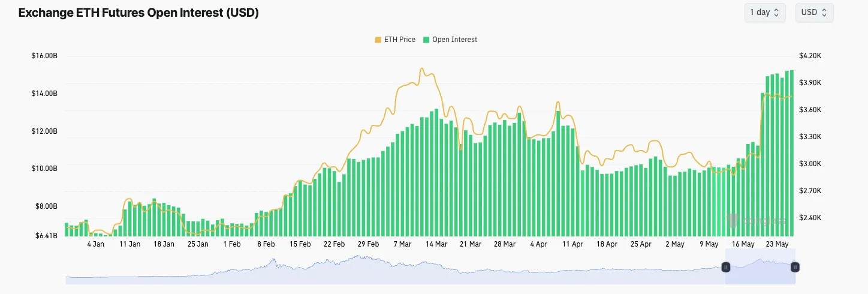
Task: Click the 4 Jan date axis label
Action: tap(96, 244)
